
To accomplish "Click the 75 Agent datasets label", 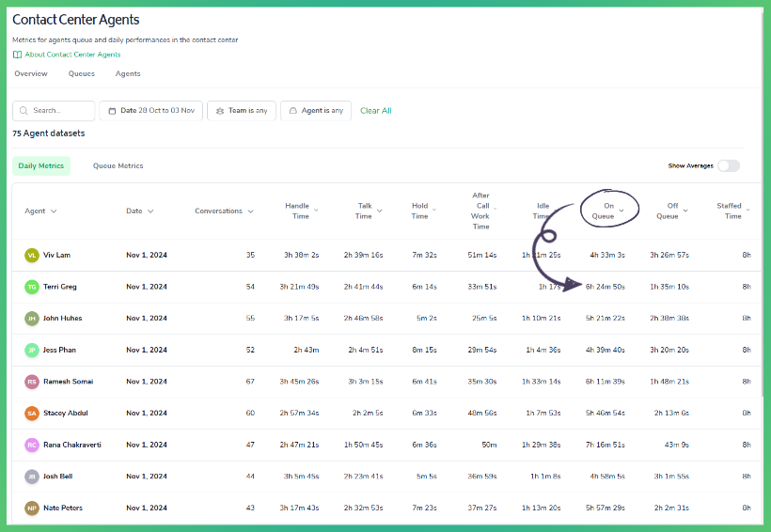I will point(49,133).
